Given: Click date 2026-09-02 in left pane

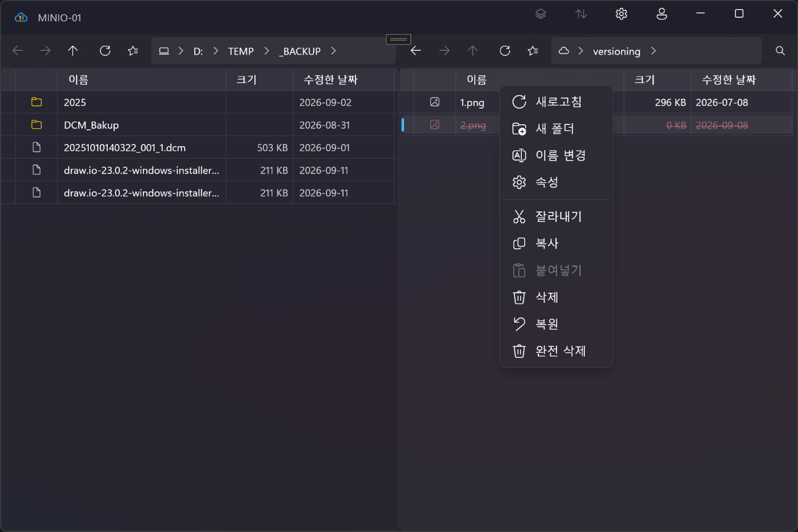Looking at the screenshot, I should click(x=325, y=103).
